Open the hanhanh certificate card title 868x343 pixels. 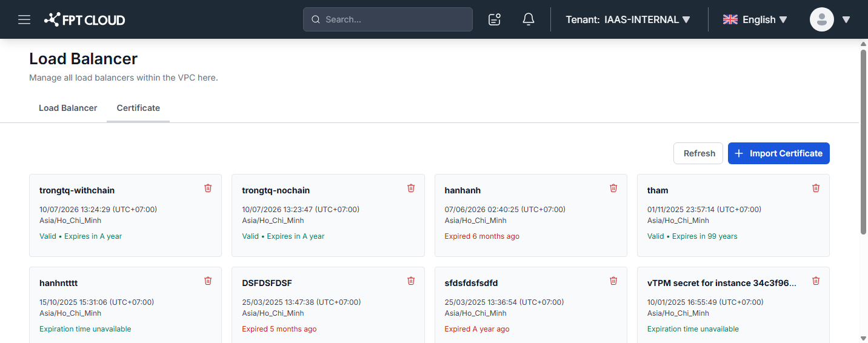[462, 190]
